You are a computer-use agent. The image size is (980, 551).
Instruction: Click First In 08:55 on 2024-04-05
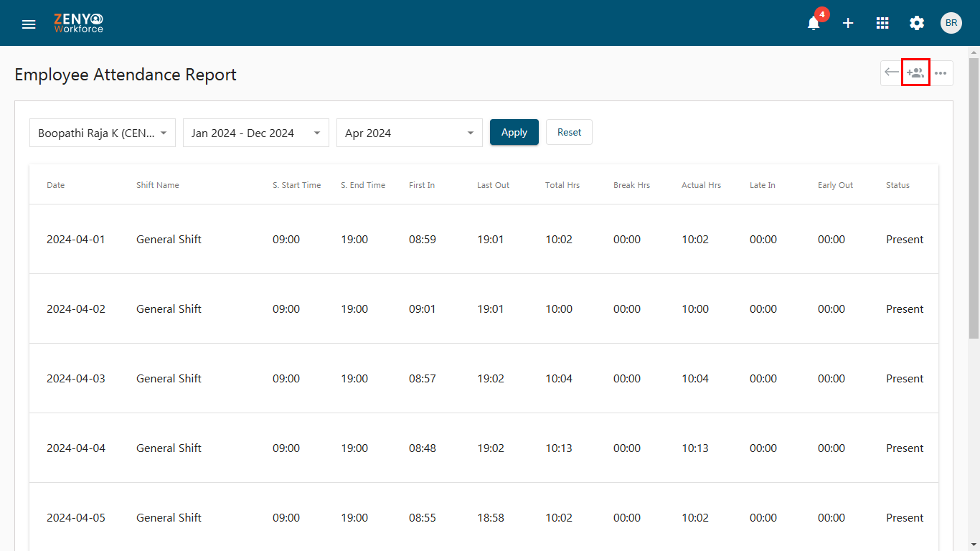[423, 518]
